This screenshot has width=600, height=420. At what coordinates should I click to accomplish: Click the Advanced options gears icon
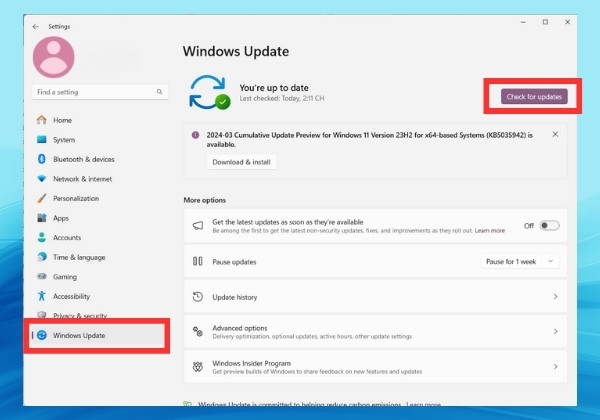tap(197, 332)
